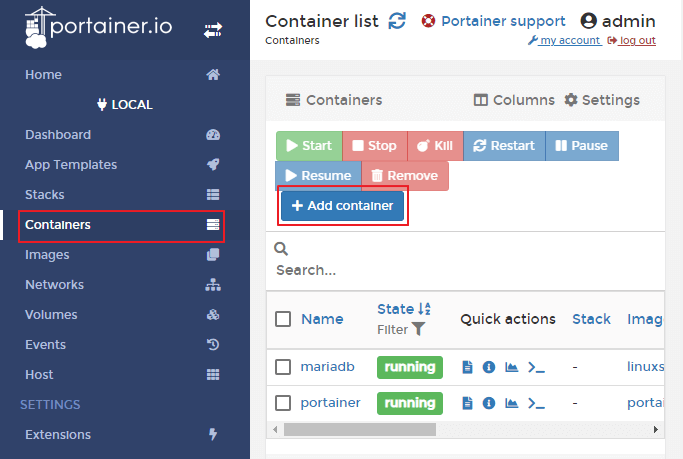Open the Columns selector
The width and height of the screenshot is (683, 459).
[514, 100]
